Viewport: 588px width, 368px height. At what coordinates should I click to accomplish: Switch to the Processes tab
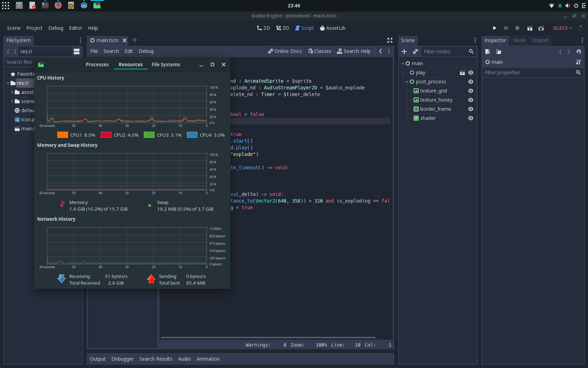coord(97,64)
